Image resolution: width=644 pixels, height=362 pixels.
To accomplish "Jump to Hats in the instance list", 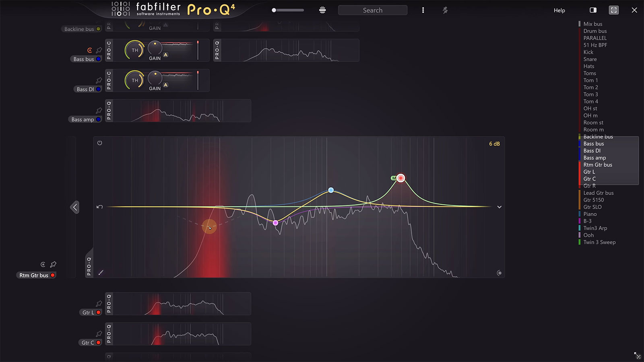I will [x=589, y=66].
